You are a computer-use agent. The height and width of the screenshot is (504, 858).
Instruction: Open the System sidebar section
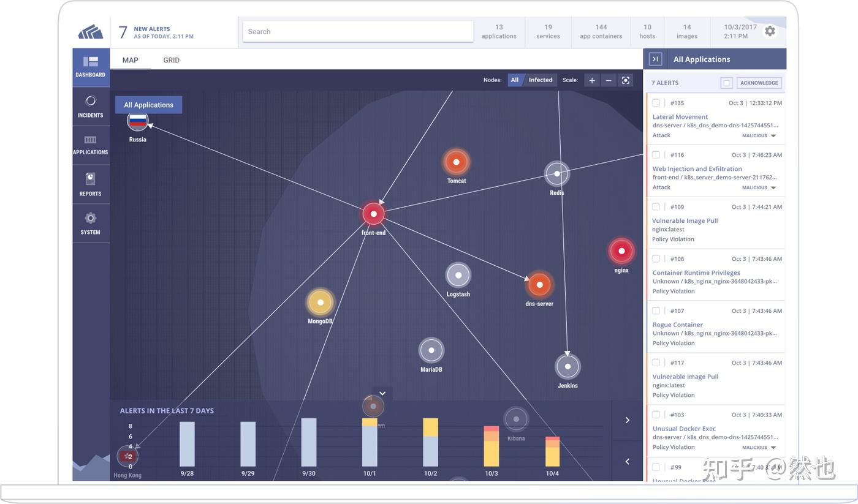[91, 223]
